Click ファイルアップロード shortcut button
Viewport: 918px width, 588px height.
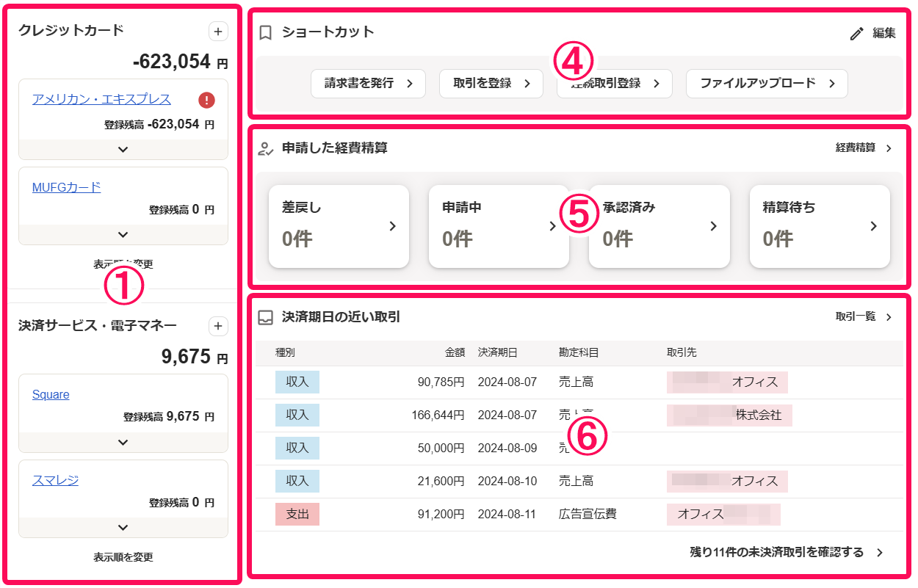[x=767, y=84]
